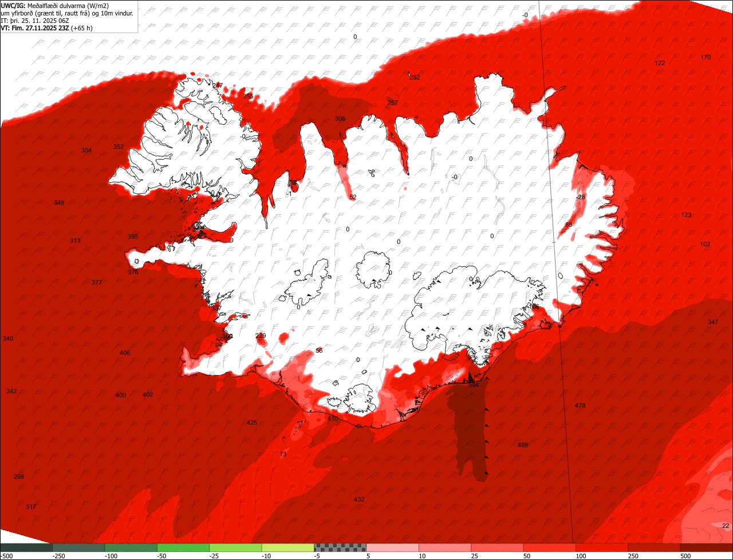Click the legend swatch between -500 and -250

[26, 547]
